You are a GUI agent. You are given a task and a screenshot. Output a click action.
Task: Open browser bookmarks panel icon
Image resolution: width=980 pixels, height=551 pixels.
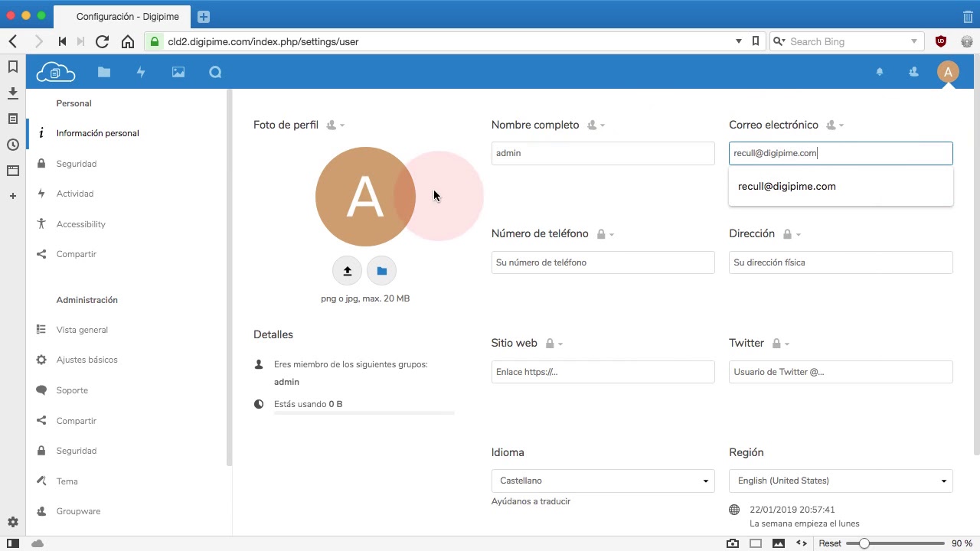pos(13,67)
